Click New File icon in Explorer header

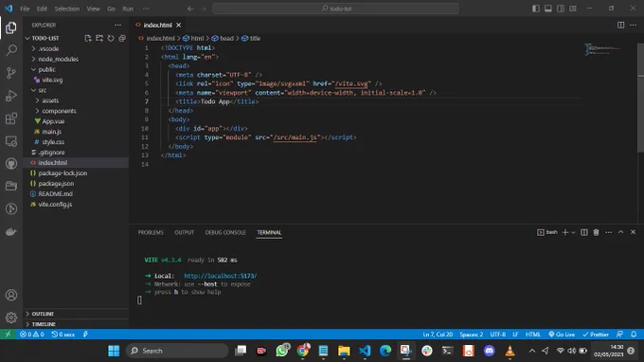pyautogui.click(x=88, y=38)
